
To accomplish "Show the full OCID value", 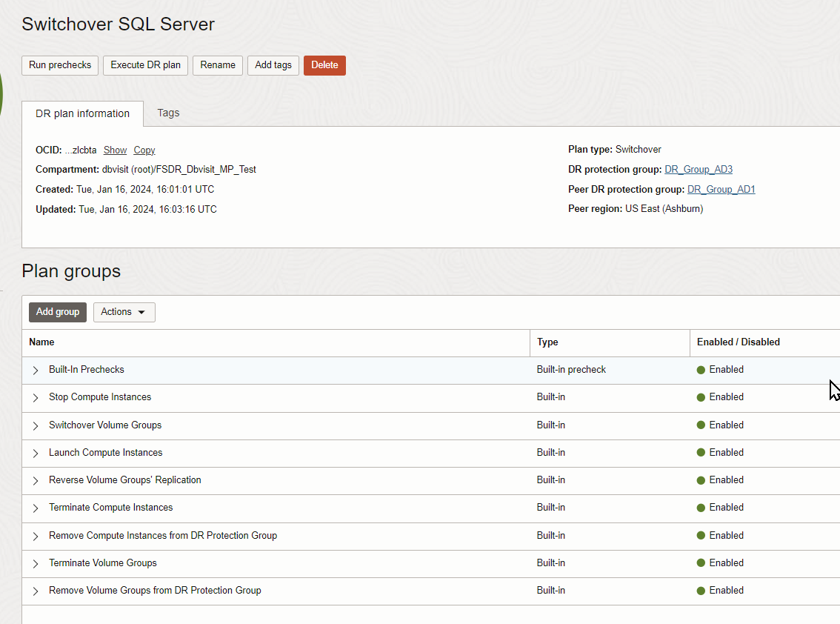I will (115, 150).
